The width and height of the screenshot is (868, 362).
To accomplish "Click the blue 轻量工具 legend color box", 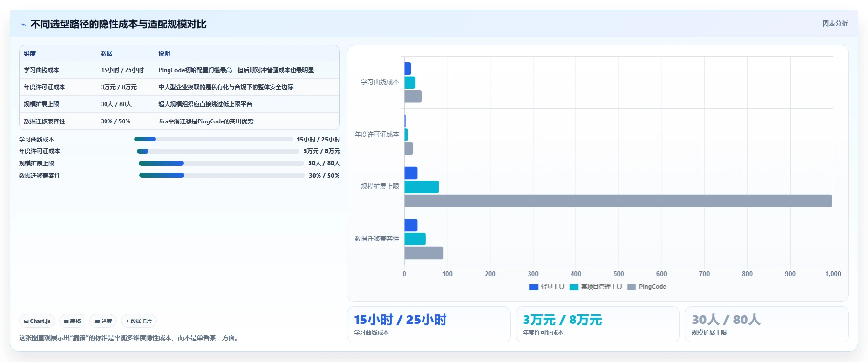I will (534, 287).
